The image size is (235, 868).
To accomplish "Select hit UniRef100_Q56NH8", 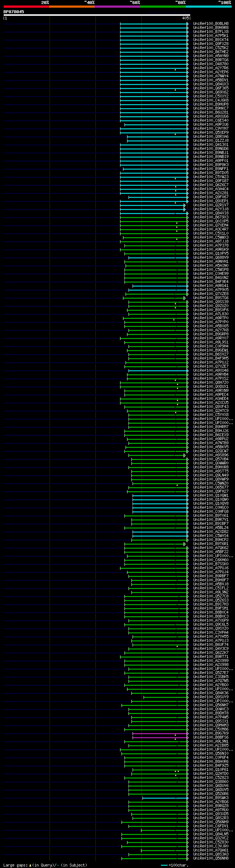I will (x=211, y=858).
